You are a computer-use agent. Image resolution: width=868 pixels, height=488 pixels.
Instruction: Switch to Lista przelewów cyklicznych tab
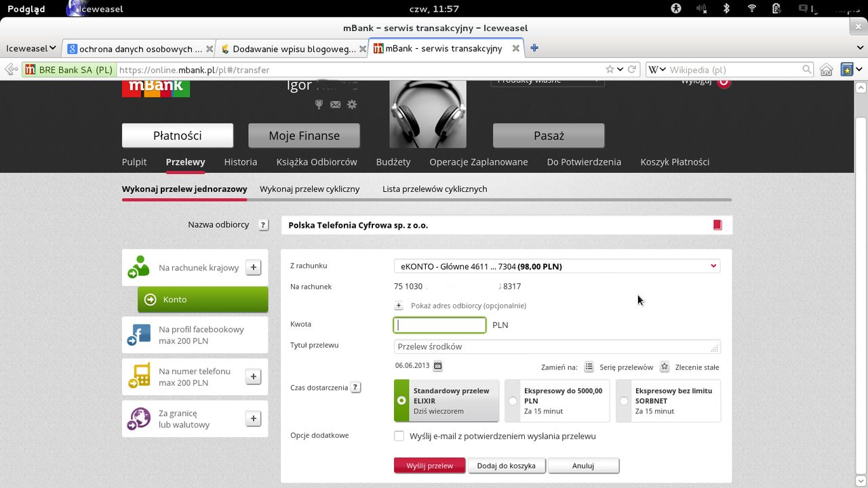coord(435,189)
